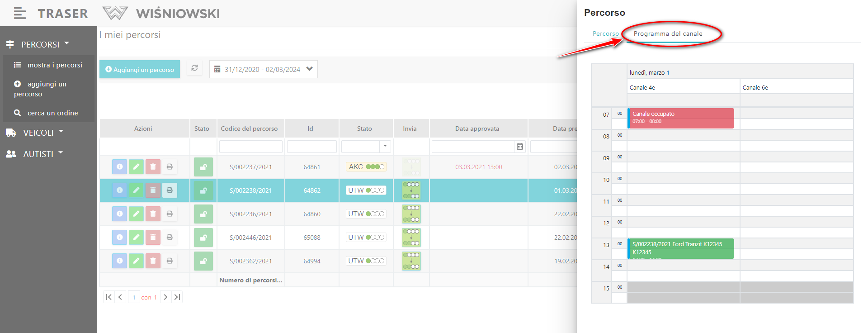
Task: Click print icon for route S/002238/2021
Action: [x=170, y=190]
